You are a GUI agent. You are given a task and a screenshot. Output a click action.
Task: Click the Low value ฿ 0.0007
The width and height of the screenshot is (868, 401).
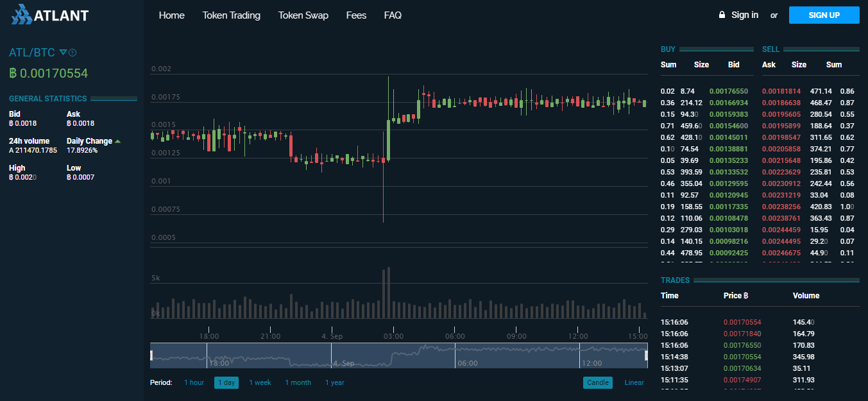80,177
